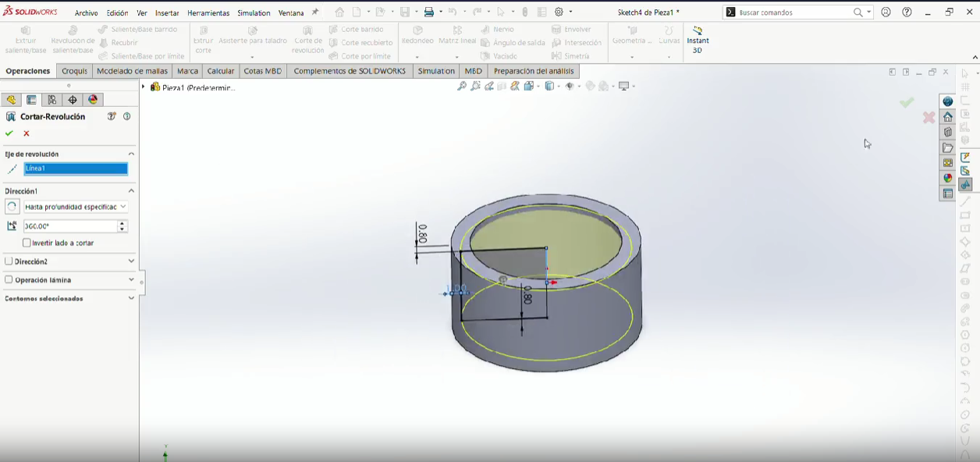Open SOLIDWORKS Resources home icon in task pane
This screenshot has height=462, width=980.
[948, 117]
